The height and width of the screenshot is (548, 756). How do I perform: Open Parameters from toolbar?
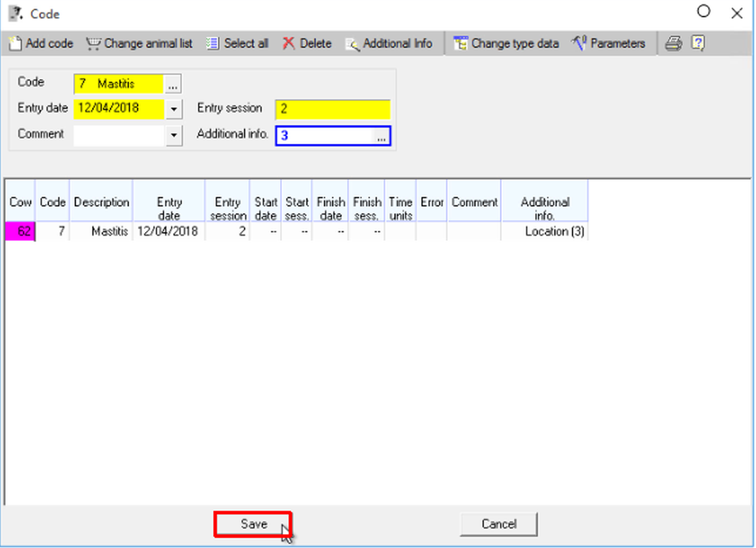pos(608,44)
